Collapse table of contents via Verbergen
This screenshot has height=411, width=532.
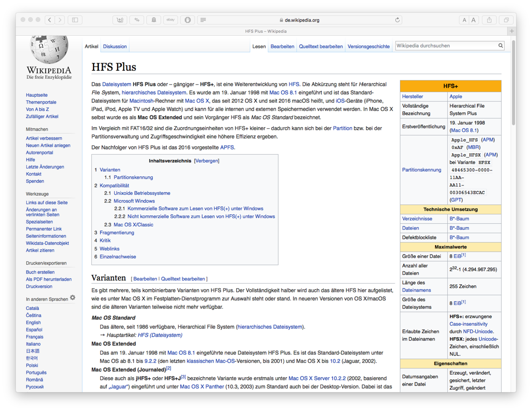click(x=206, y=161)
